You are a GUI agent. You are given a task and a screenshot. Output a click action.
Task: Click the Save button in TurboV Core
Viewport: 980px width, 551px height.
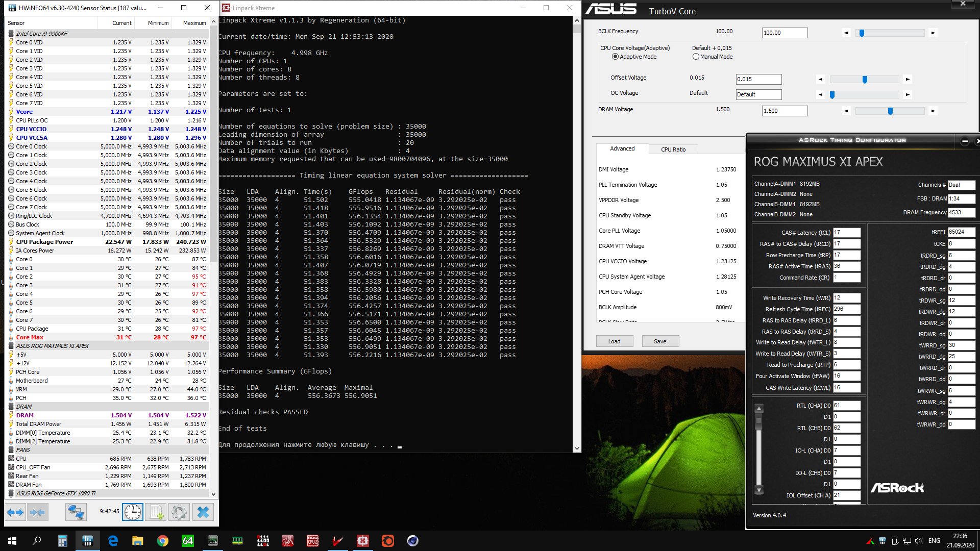[660, 341]
